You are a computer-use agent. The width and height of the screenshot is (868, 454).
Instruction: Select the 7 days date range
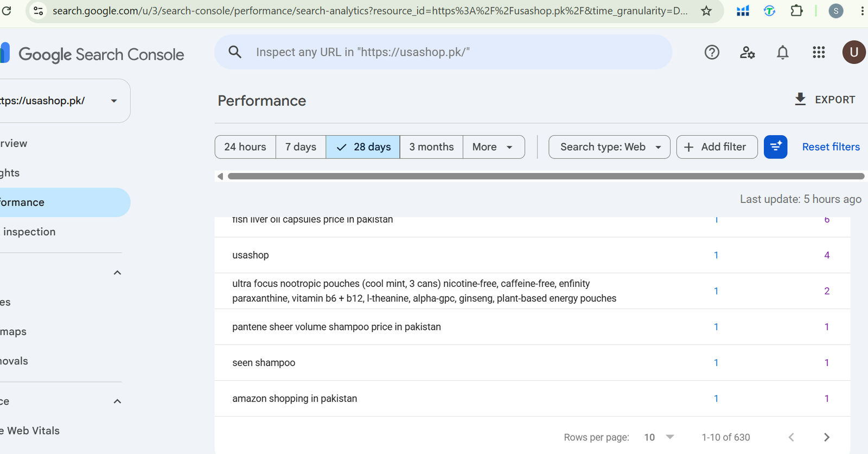click(301, 147)
